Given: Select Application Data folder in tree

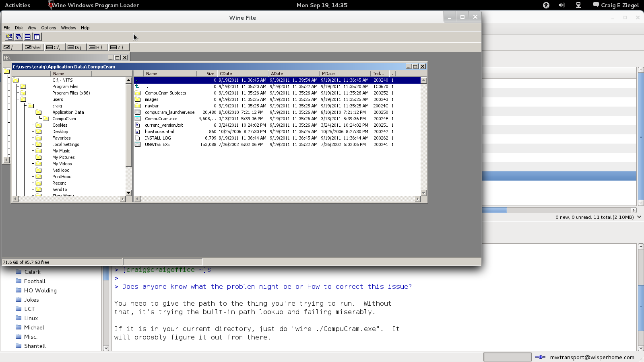Looking at the screenshot, I should [x=68, y=112].
